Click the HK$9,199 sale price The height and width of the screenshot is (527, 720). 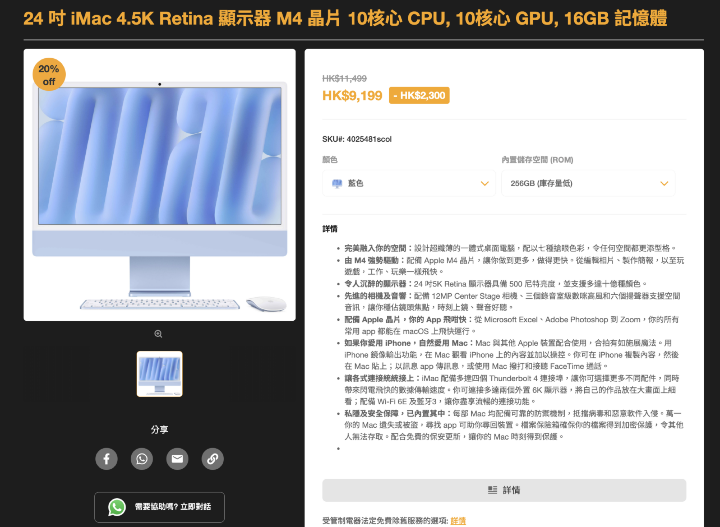point(352,95)
